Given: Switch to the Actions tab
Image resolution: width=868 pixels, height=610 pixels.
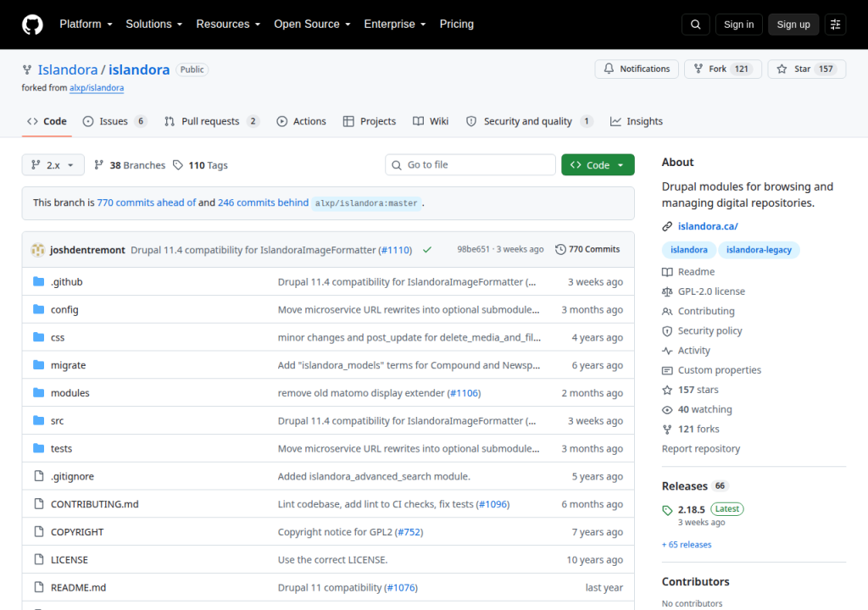Looking at the screenshot, I should [x=302, y=121].
